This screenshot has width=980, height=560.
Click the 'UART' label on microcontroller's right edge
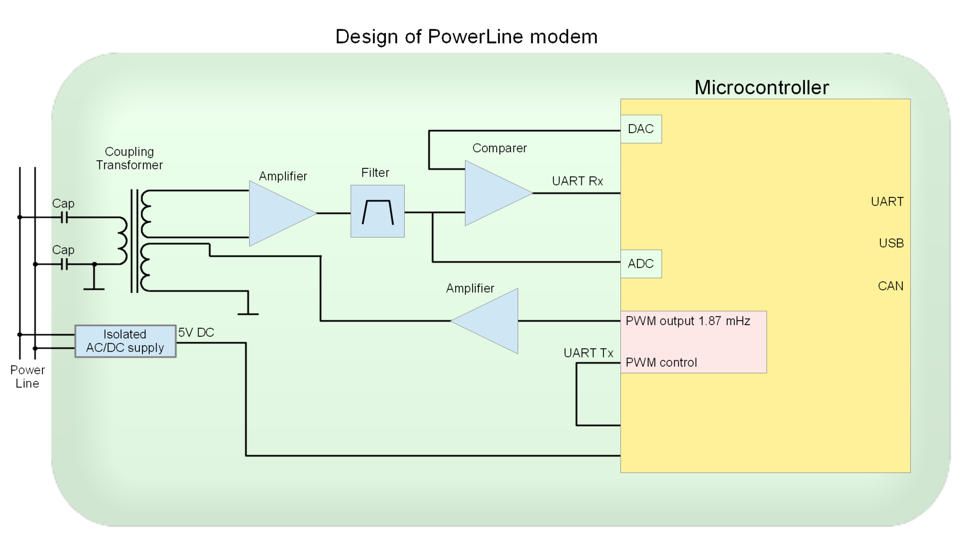click(887, 202)
